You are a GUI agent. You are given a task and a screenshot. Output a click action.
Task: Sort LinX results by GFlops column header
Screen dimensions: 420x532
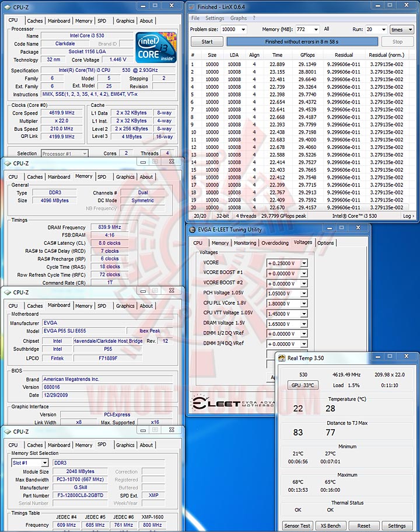[x=307, y=55]
